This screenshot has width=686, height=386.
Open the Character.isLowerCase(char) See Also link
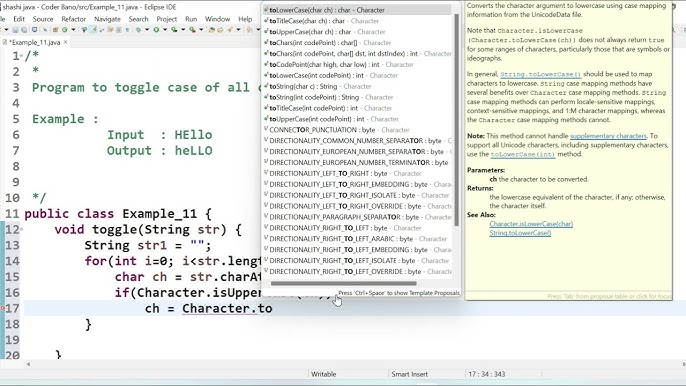(x=531, y=224)
